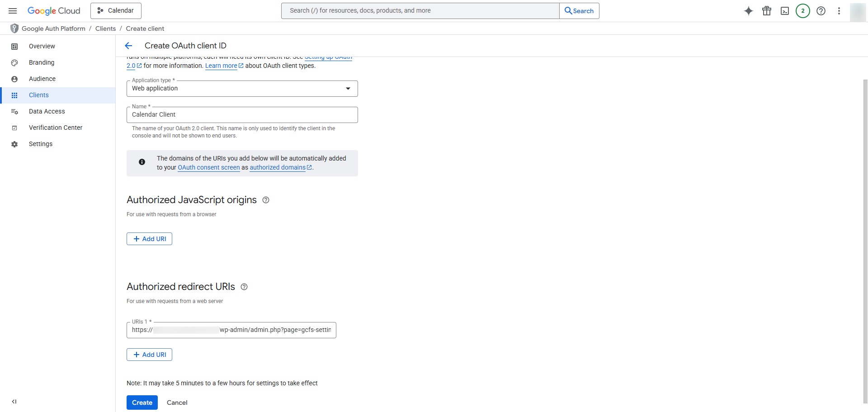Open the help question mark menu
This screenshot has height=412, width=868.
point(821,11)
